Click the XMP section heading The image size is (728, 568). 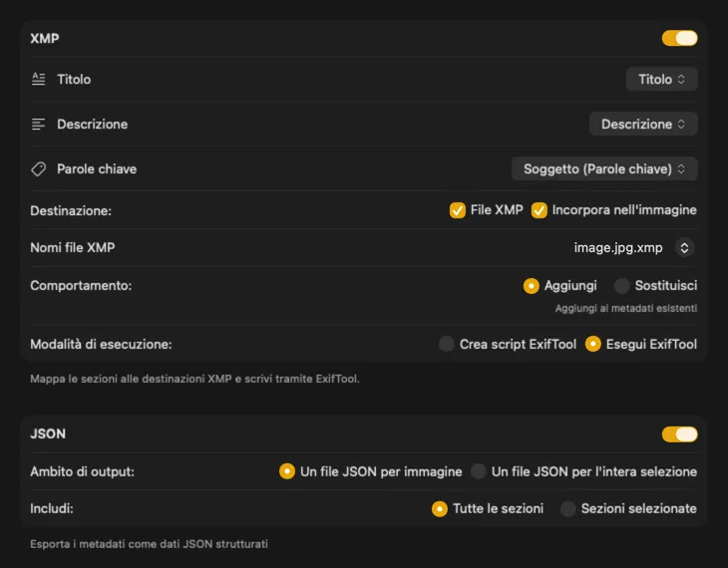point(45,39)
